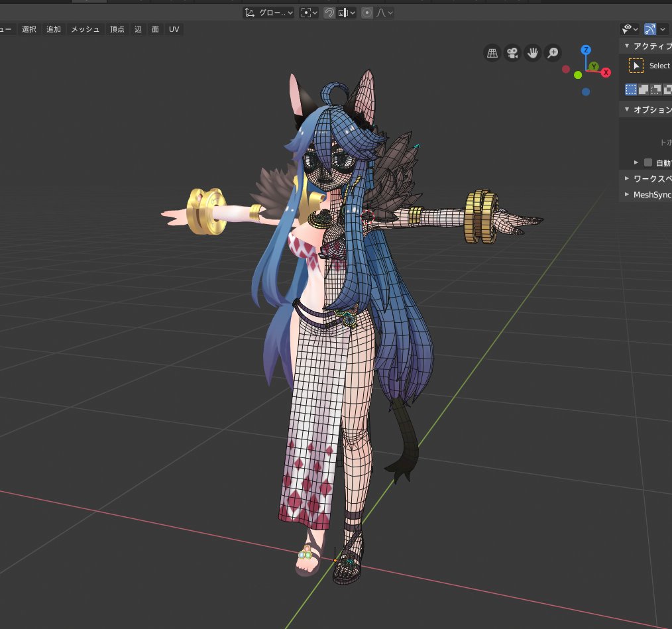Toggle proportional editing
Image resolution: width=672 pixels, height=629 pixels.
pyautogui.click(x=367, y=13)
